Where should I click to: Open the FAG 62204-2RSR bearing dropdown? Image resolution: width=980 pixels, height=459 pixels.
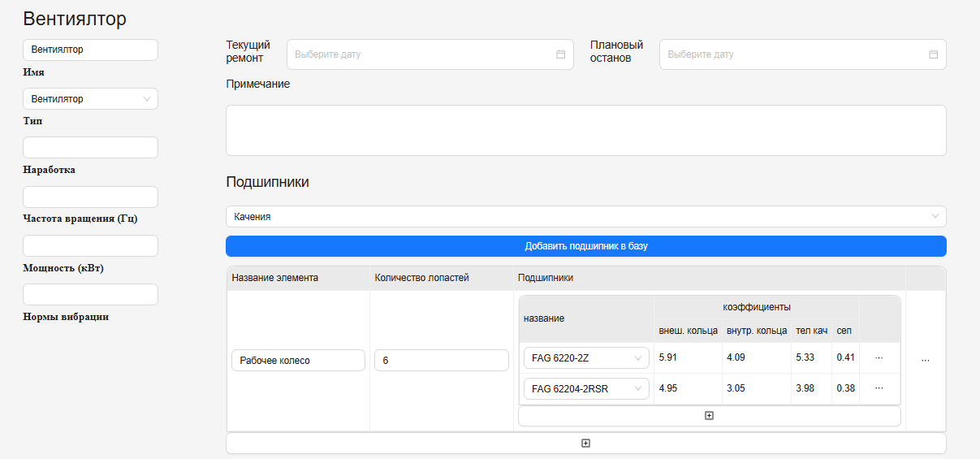tap(586, 389)
